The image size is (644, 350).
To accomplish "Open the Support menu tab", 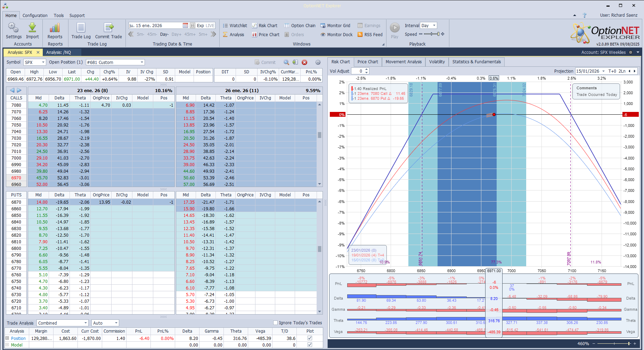I will pos(77,15).
